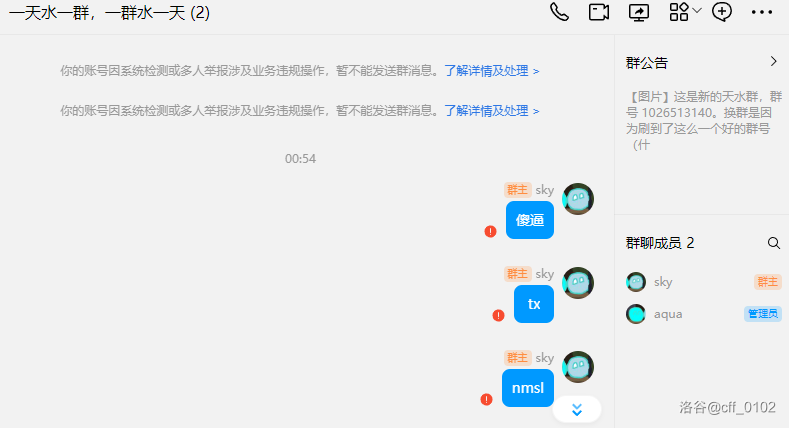Open sky's avatar on first message
Screen dimensions: 789x428
(x=578, y=199)
